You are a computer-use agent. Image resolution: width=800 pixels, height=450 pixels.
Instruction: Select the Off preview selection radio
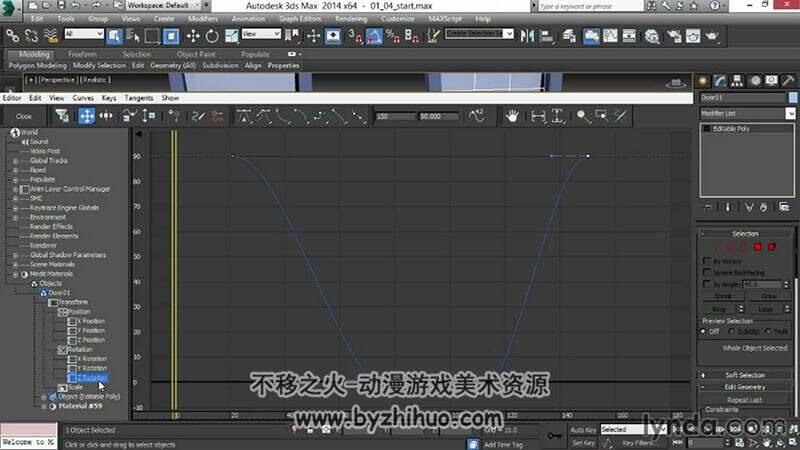click(704, 332)
